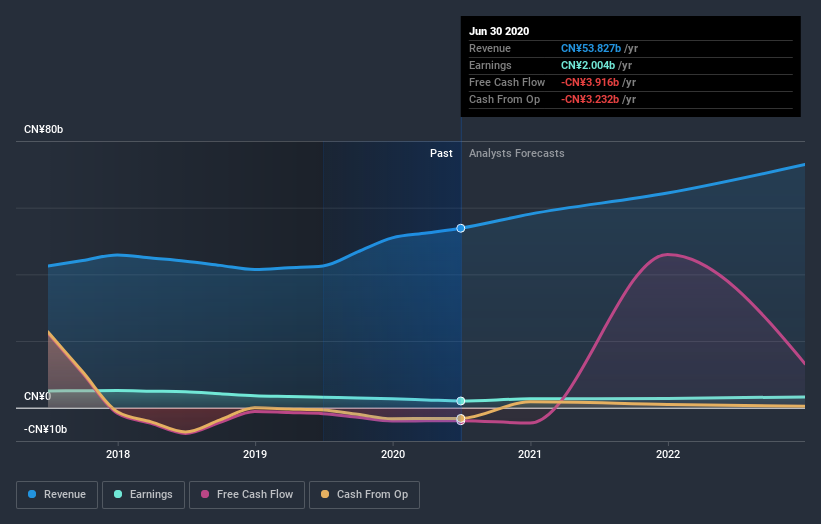This screenshot has height=524, width=821.
Task: Click the CN¥0 y-axis label
Action: coord(37,396)
